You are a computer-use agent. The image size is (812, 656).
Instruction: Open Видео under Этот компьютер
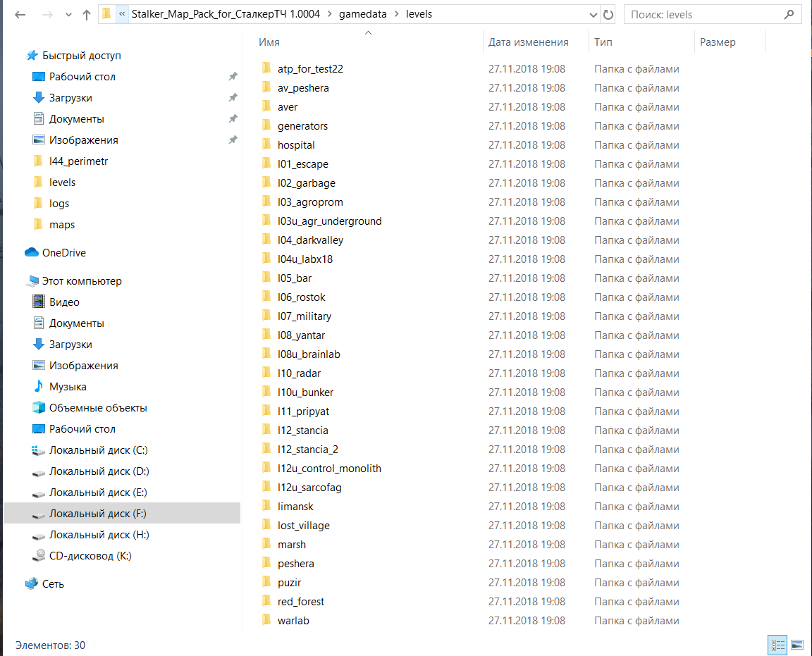click(x=64, y=302)
